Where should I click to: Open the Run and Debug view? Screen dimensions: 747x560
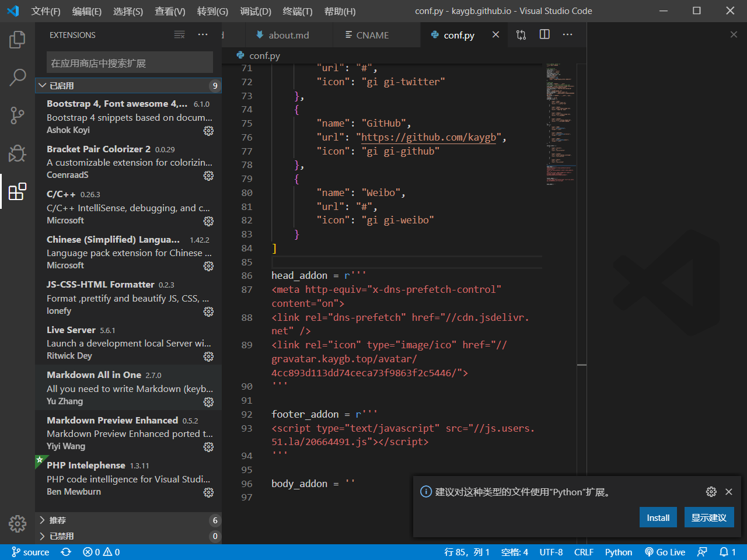coord(17,153)
